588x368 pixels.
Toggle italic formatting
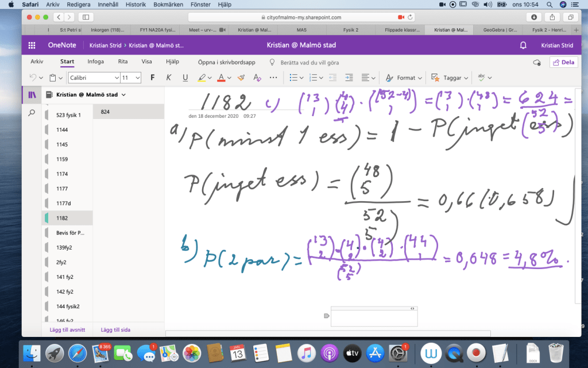169,78
